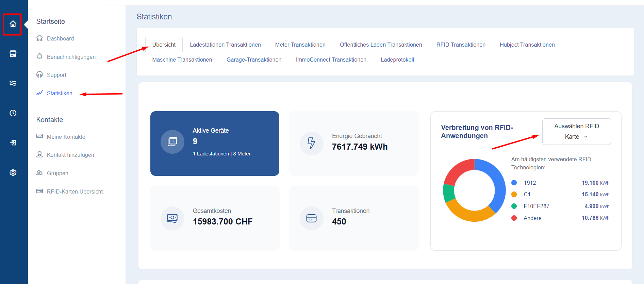Open the Auswählen RFID Karte dropdown
The width and height of the screenshot is (644, 284).
click(576, 132)
